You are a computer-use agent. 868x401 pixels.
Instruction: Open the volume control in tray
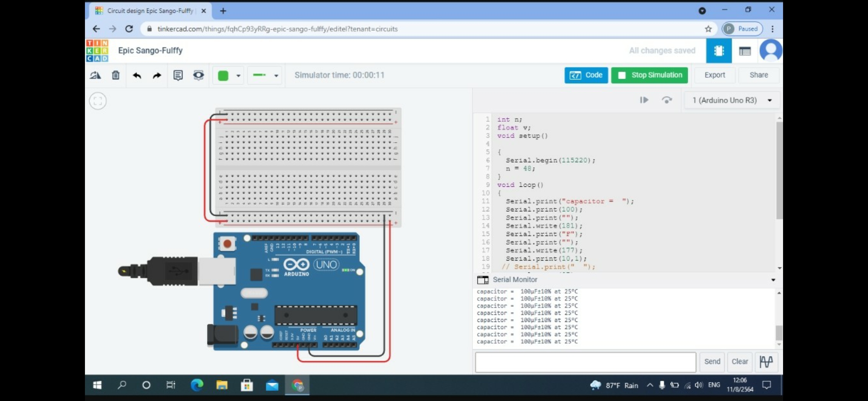[699, 385]
